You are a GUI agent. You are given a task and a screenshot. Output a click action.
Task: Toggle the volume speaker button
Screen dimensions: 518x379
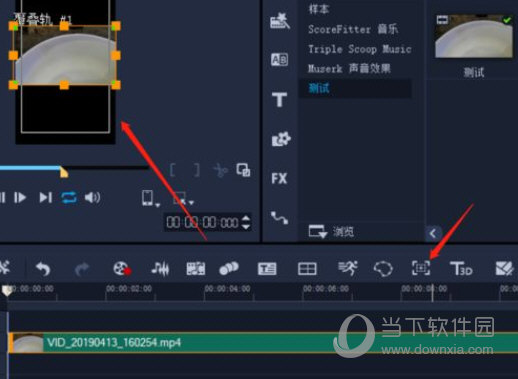(x=92, y=198)
